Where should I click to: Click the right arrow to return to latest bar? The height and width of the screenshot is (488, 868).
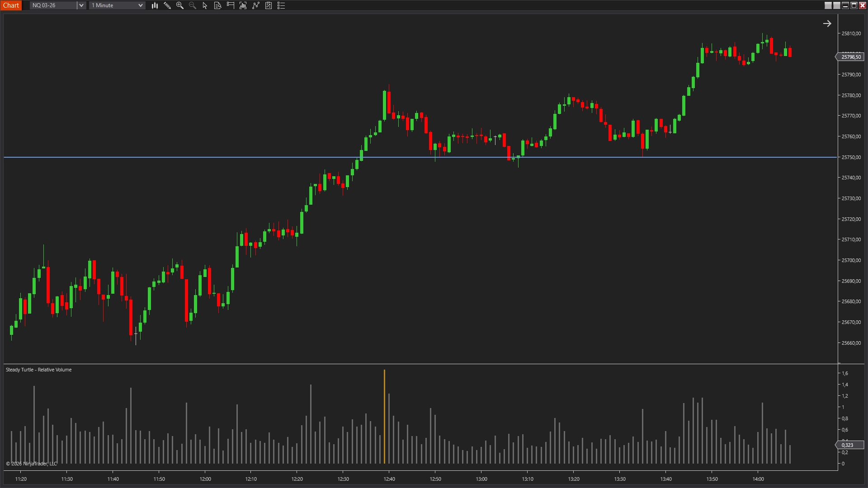pyautogui.click(x=827, y=23)
